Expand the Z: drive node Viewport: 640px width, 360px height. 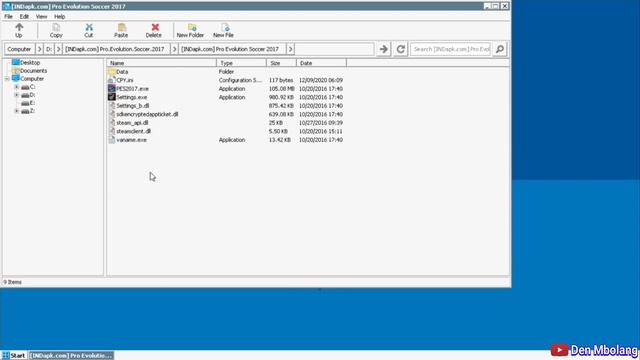pyautogui.click(x=16, y=111)
